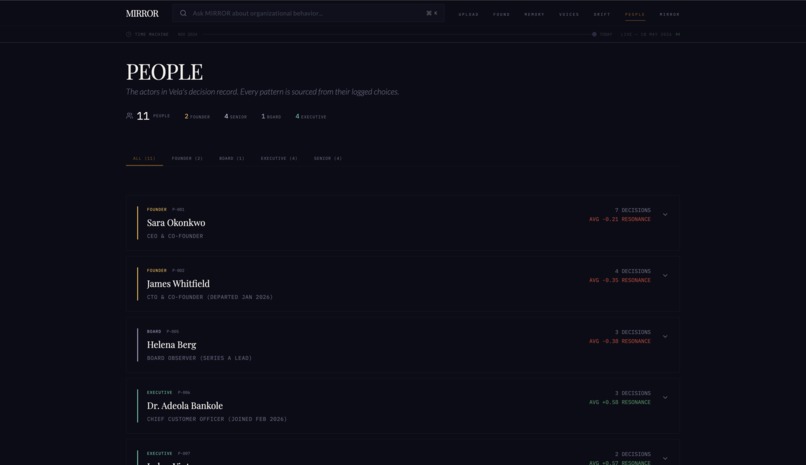Select the Board (1) filter tab
The image size is (806, 465).
tap(232, 158)
